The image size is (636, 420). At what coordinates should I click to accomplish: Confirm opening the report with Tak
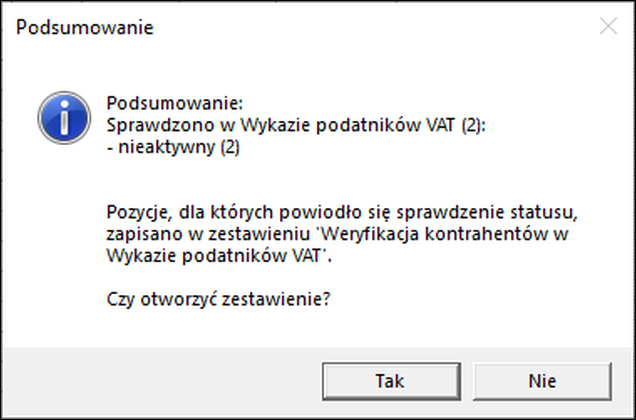391,381
